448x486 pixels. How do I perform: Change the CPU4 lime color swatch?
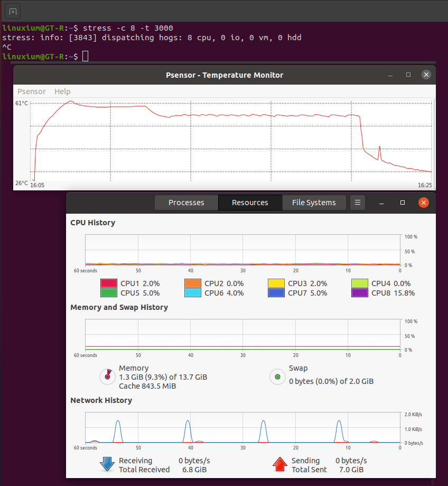[x=360, y=283]
